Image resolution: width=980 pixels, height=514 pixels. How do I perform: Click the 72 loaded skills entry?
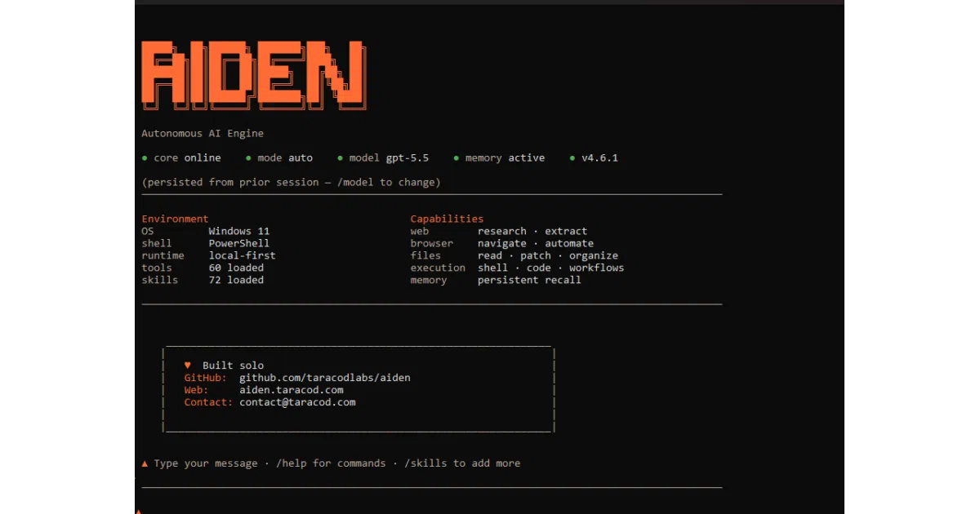[x=236, y=280]
